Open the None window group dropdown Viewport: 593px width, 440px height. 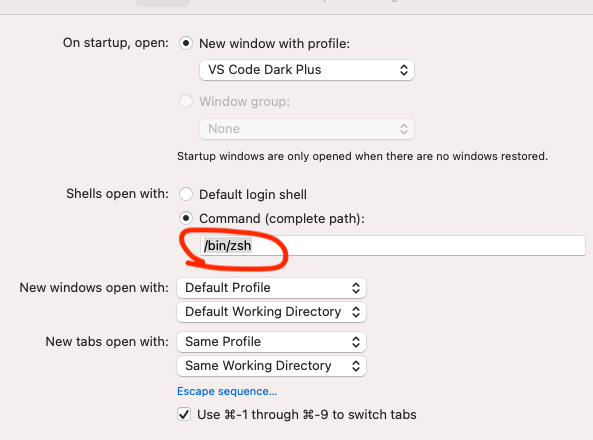pyautogui.click(x=307, y=129)
